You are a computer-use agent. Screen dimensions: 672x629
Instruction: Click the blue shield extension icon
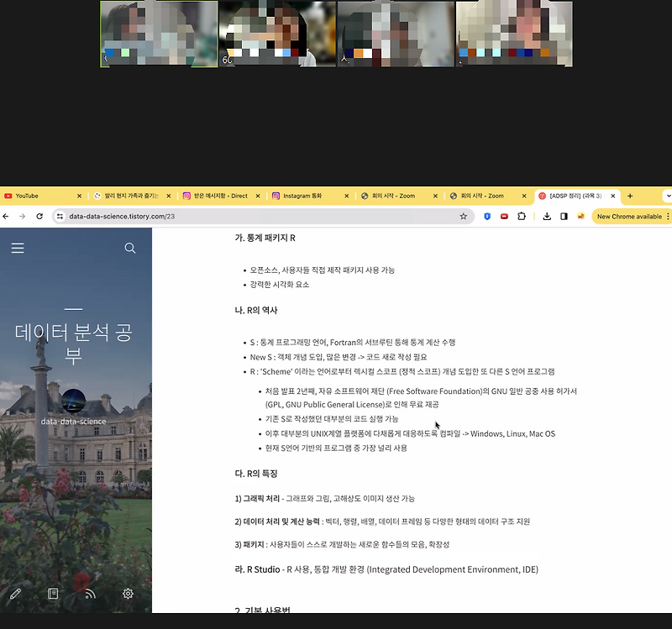pyautogui.click(x=487, y=216)
